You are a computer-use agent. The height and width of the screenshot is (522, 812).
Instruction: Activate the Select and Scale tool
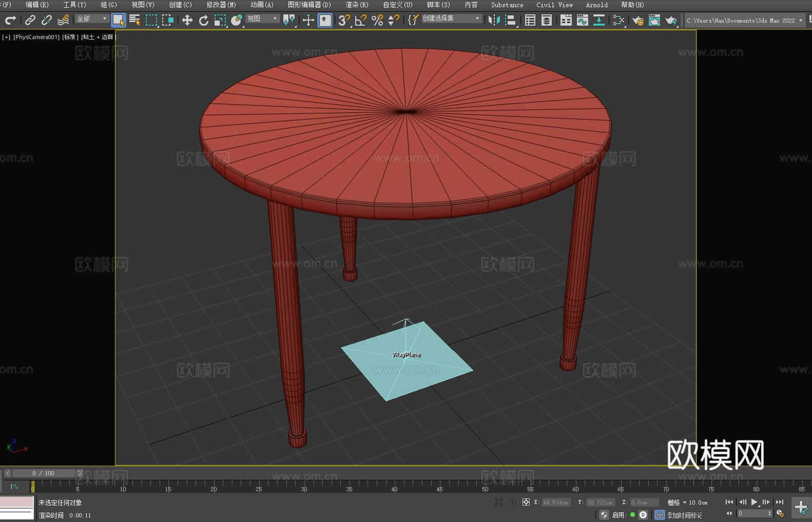(x=220, y=20)
